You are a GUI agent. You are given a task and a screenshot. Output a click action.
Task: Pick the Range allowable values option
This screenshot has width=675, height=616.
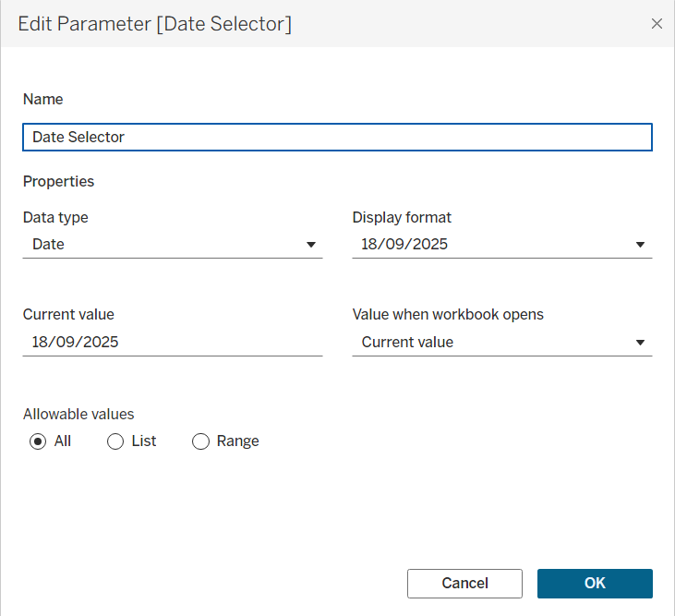(x=200, y=441)
